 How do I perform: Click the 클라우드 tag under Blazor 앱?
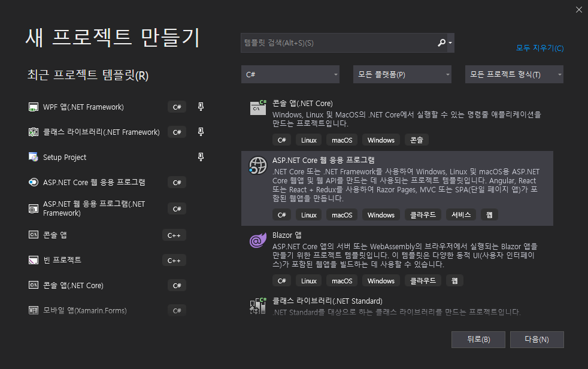pyautogui.click(x=423, y=281)
